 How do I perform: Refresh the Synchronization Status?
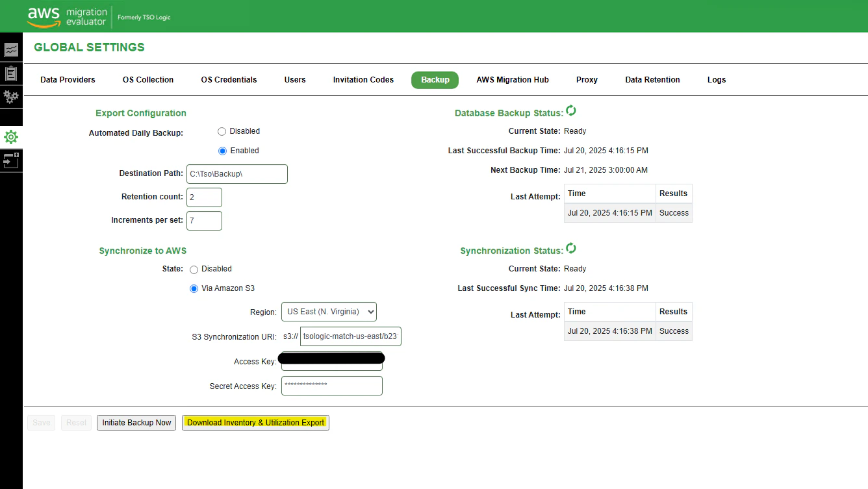click(x=571, y=249)
